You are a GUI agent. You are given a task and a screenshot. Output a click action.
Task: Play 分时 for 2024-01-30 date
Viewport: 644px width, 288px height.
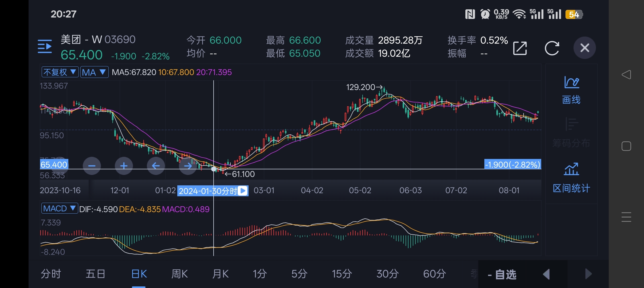point(243,191)
